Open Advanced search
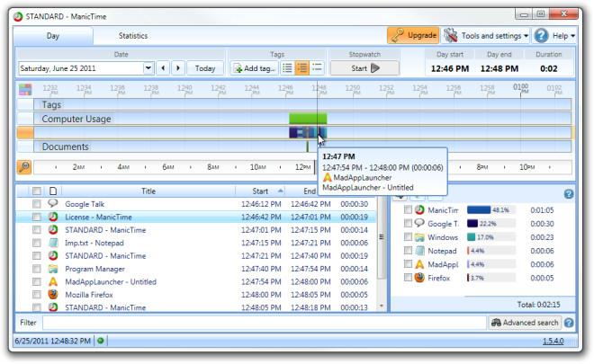Viewport: 594px width, 364px height. click(x=525, y=322)
